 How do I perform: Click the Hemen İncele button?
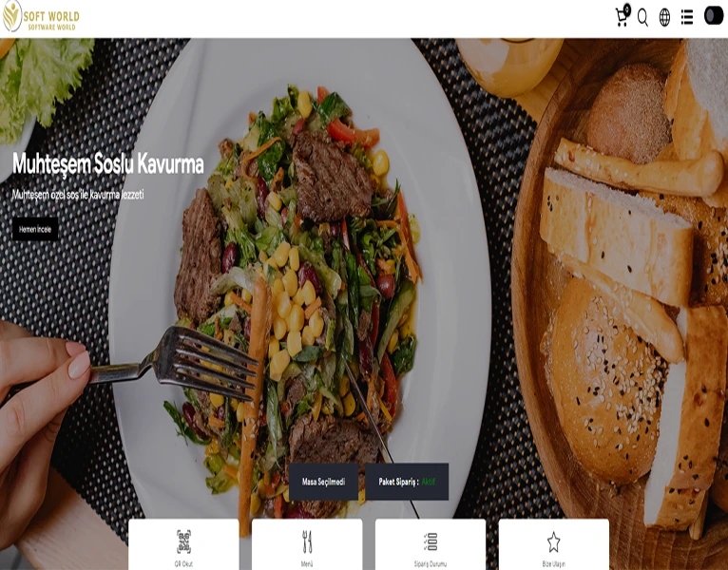35,229
